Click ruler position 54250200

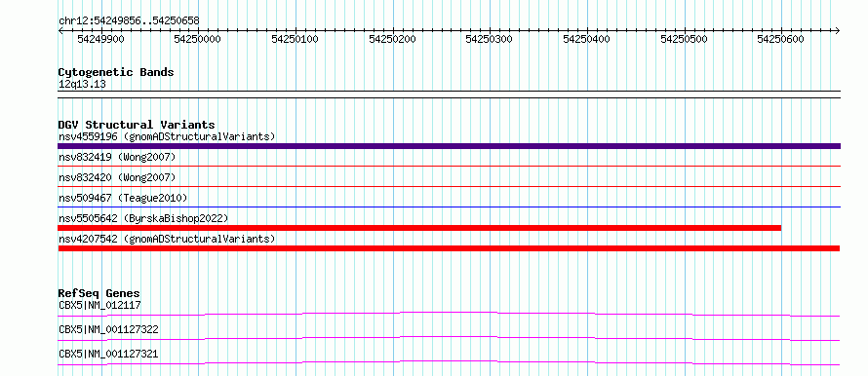(x=392, y=39)
